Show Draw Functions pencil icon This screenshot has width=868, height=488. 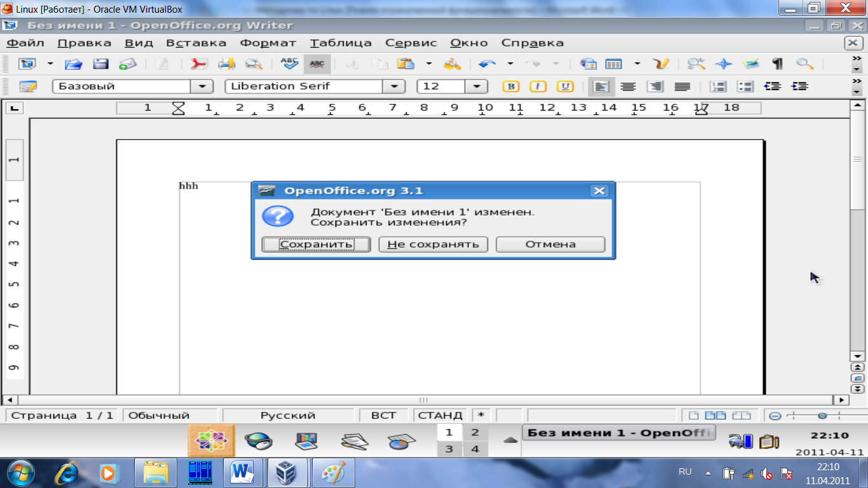661,64
